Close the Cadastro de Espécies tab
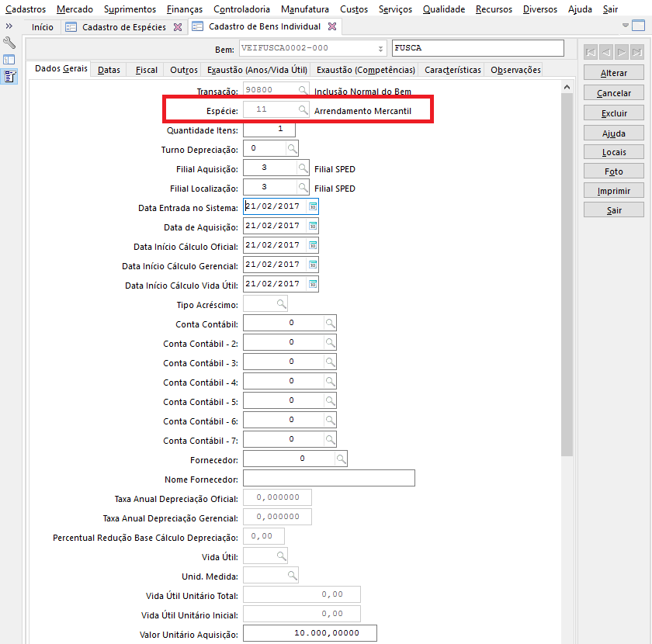 point(178,27)
